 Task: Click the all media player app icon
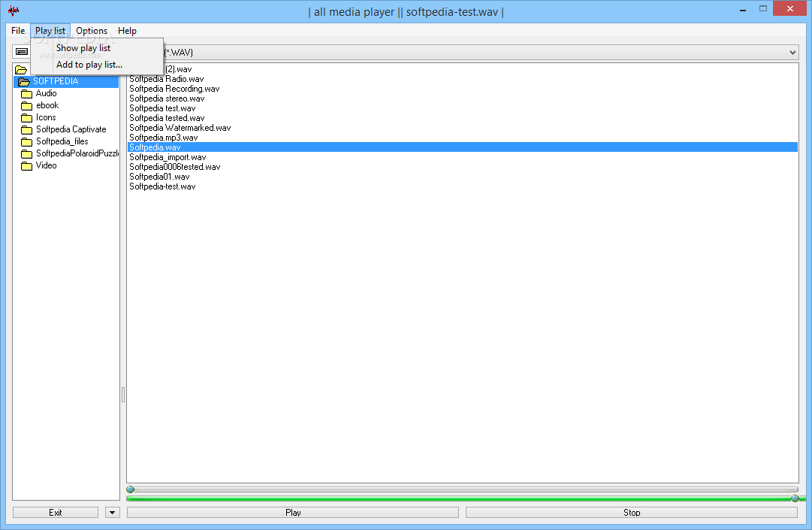[x=14, y=11]
